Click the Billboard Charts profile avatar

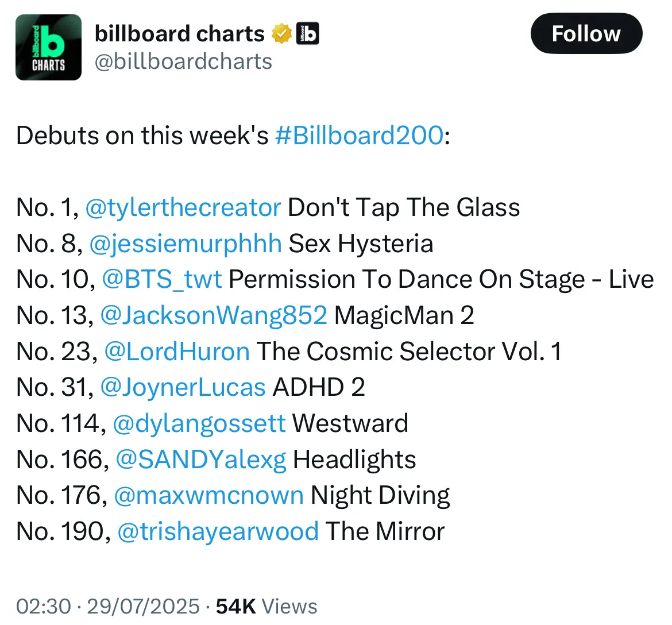[48, 48]
